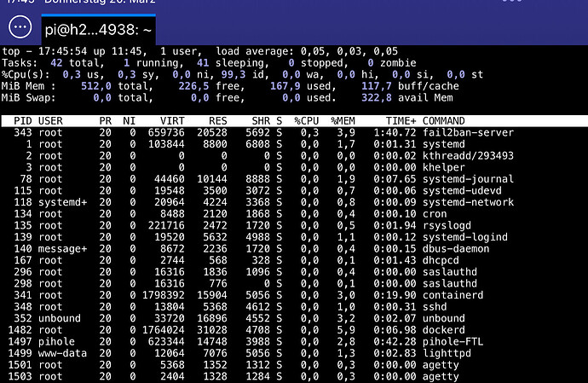Click the RES column header
This screenshot has width=588, height=383.
(x=218, y=121)
